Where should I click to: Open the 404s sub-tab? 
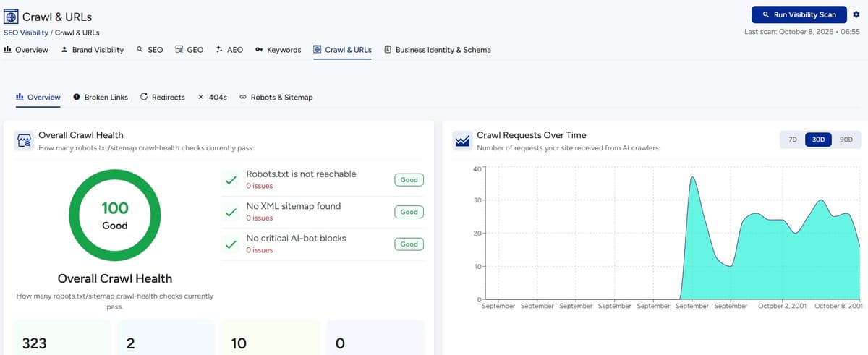coord(212,97)
